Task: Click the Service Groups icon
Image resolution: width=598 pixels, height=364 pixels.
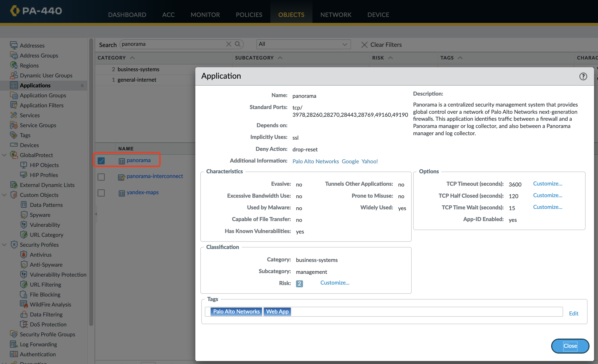Action: pyautogui.click(x=14, y=125)
